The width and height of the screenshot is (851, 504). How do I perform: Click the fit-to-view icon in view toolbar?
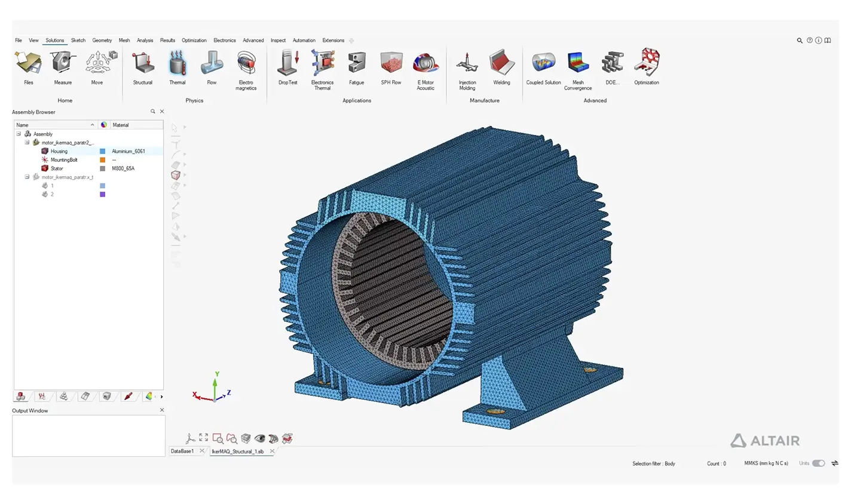click(x=204, y=438)
